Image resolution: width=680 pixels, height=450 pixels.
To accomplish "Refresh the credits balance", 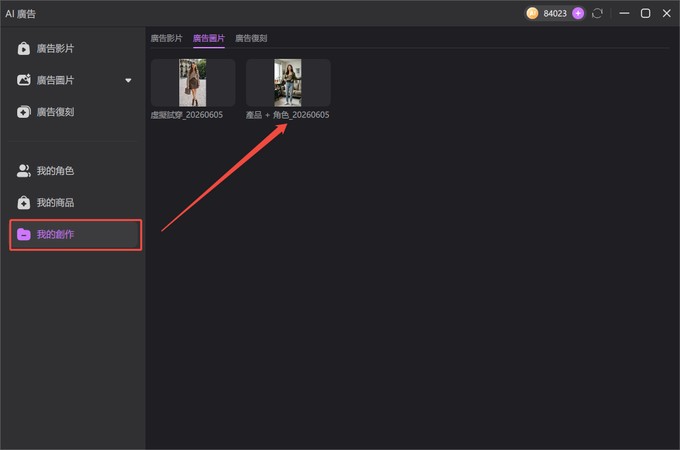I will pos(597,13).
